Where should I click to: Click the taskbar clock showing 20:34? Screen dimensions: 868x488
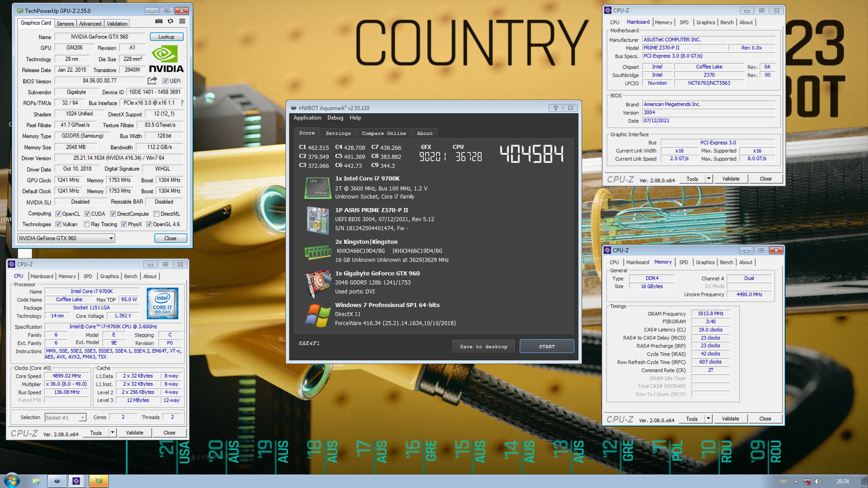pos(843,481)
